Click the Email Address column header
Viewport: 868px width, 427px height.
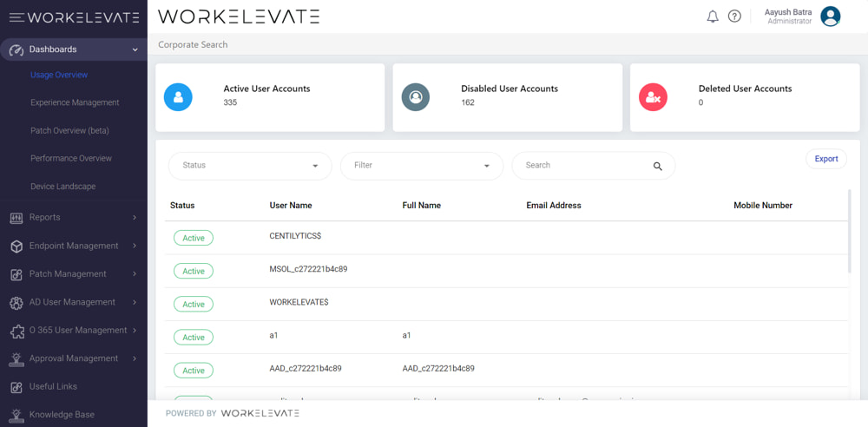point(554,206)
